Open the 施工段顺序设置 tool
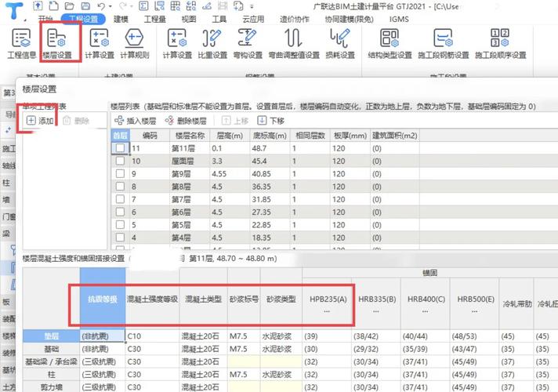 tap(500, 43)
